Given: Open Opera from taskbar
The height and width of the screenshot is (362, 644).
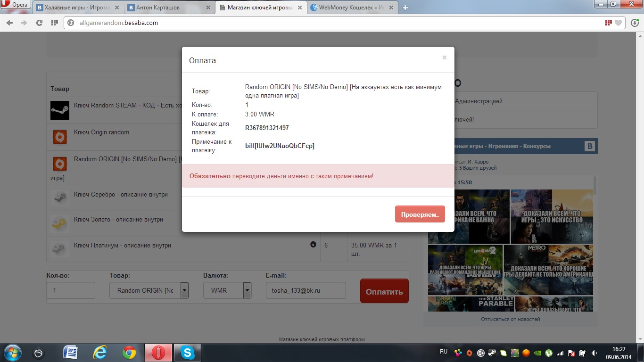Looking at the screenshot, I should coord(158,353).
